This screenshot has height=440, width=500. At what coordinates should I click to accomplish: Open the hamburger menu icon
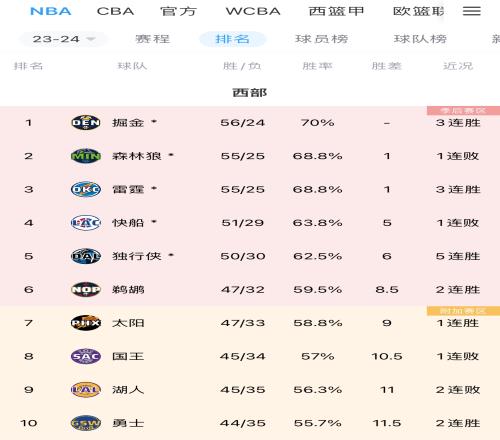[x=472, y=11]
